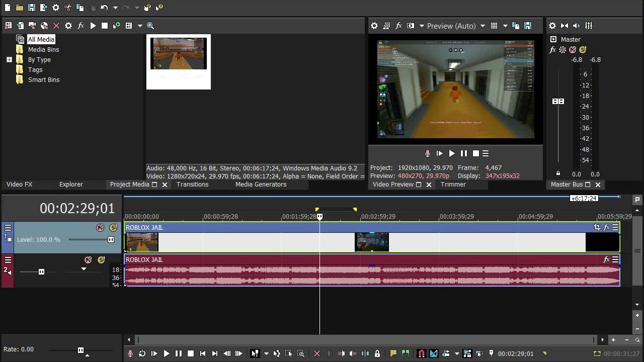The height and width of the screenshot is (362, 644).
Task: Switch to the Transitions tab
Action: [x=192, y=185]
